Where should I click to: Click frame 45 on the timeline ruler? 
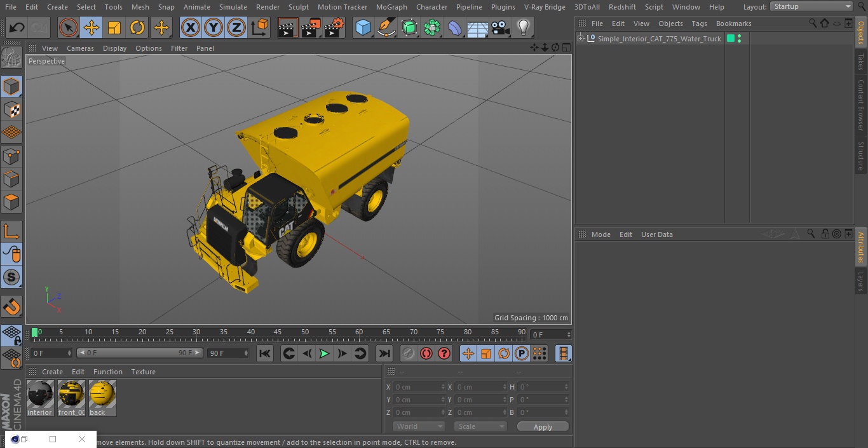(278, 332)
